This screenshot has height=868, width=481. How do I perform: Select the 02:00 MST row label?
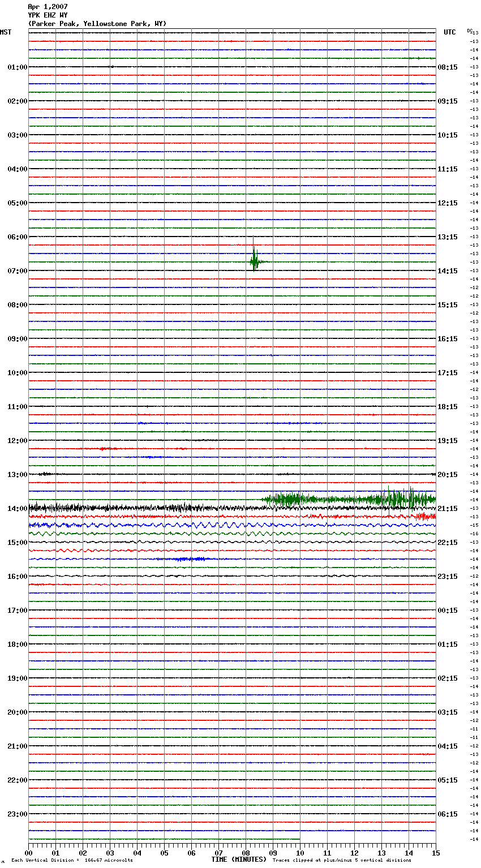click(18, 101)
